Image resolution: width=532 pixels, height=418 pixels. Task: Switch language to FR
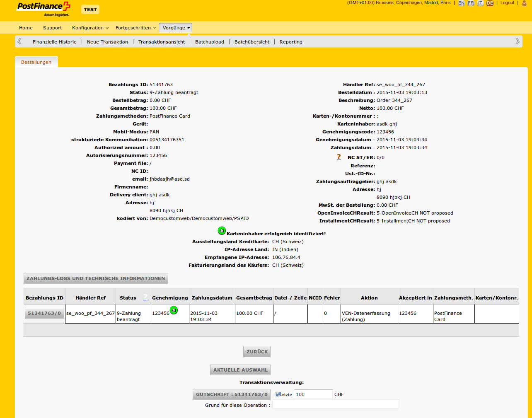pos(471,3)
